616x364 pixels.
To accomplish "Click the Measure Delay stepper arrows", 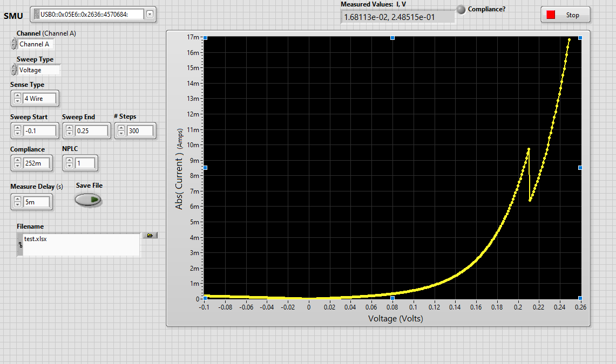I will pyautogui.click(x=17, y=202).
